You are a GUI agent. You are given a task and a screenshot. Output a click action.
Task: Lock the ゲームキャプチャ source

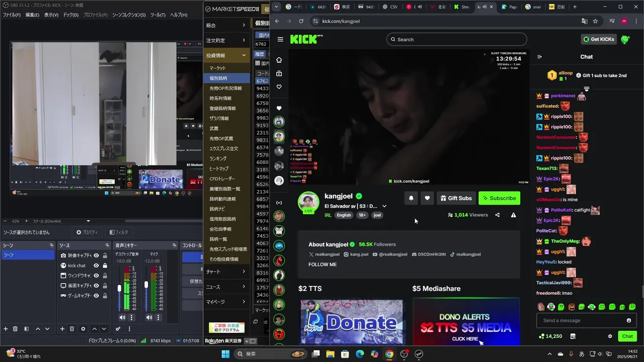coord(105,296)
